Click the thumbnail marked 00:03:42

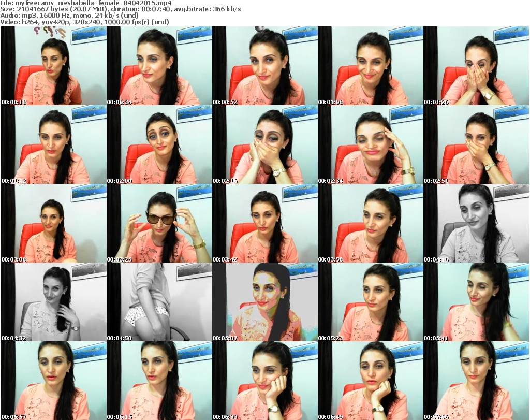point(264,223)
